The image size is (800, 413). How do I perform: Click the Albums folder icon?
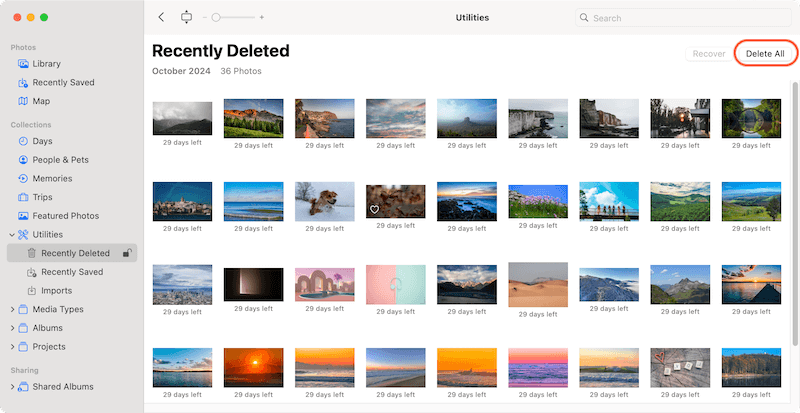tap(23, 328)
